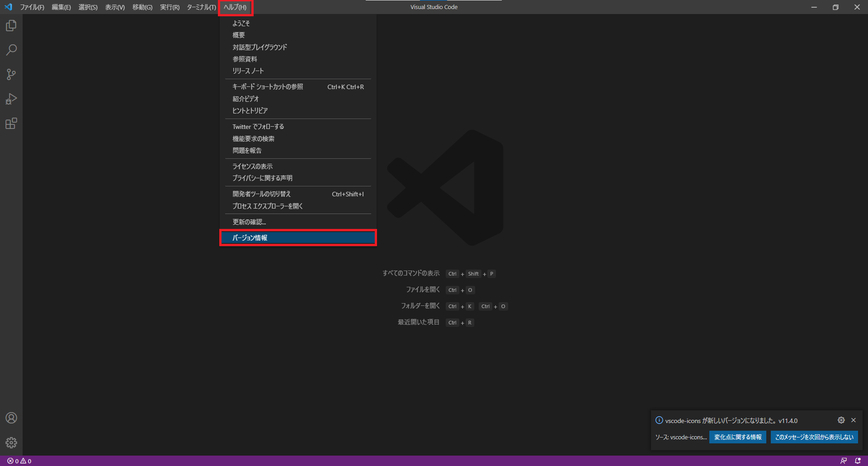Choose キーボード ショートカットの参照
This screenshot has height=466, width=868.
(298, 87)
